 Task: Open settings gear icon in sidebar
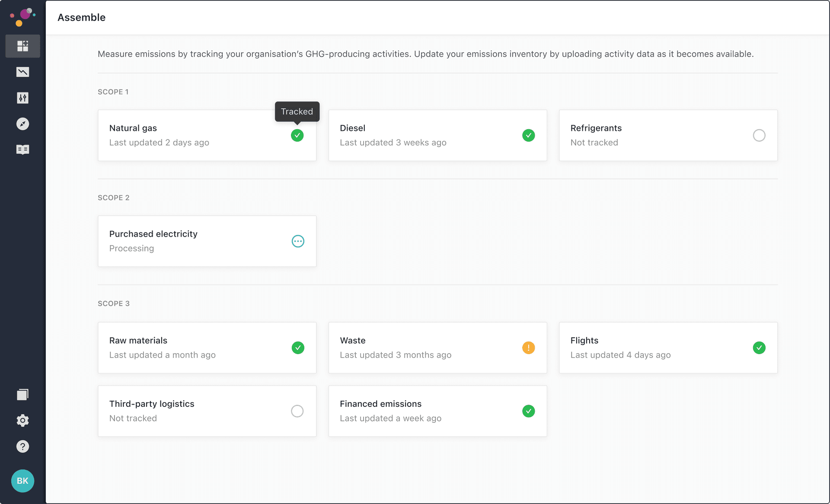click(x=22, y=420)
